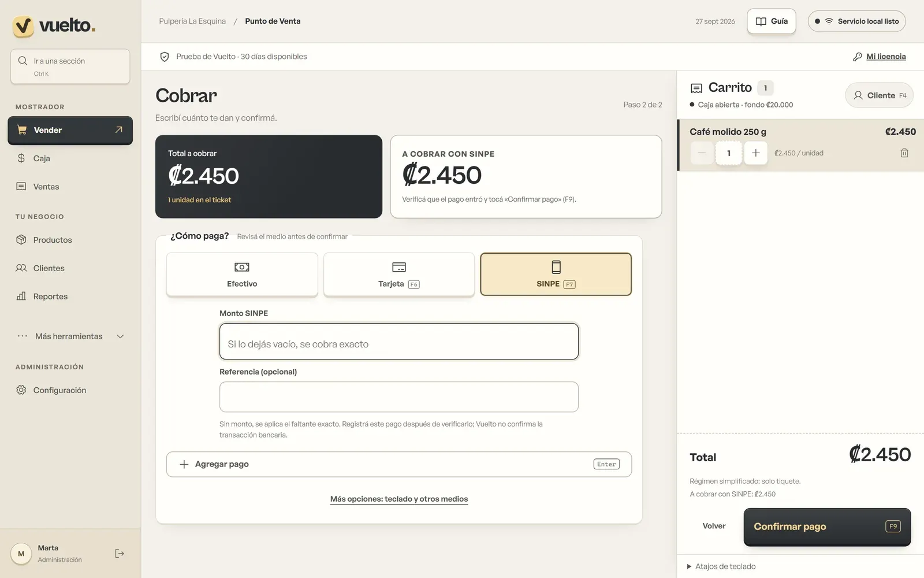Click the Volver button
924x578 pixels.
tap(714, 527)
